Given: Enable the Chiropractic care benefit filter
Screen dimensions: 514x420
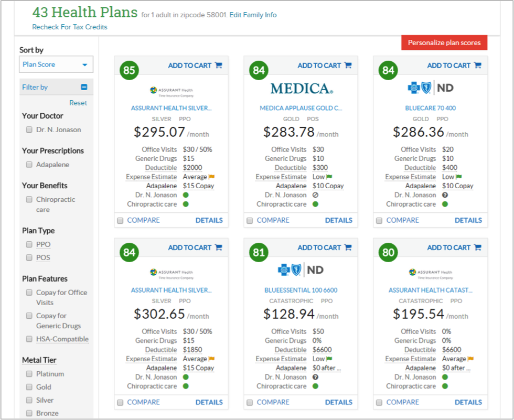Looking at the screenshot, I should [29, 199].
